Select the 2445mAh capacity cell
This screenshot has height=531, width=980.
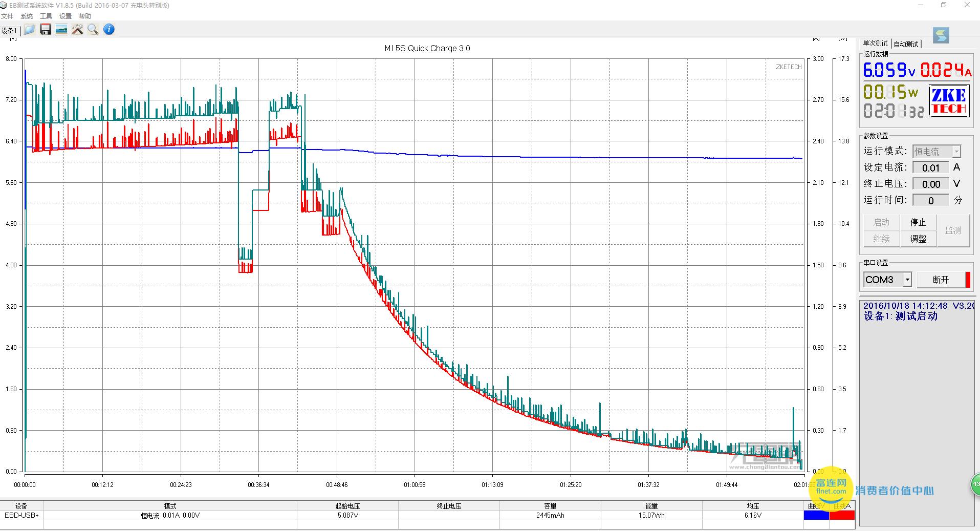point(550,515)
